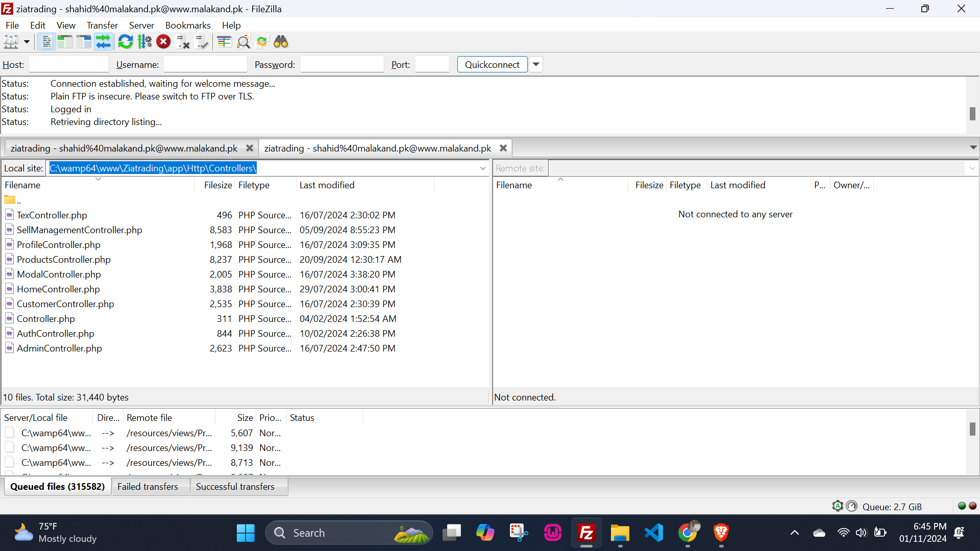980x551 pixels.
Task: Select the ProductsController.php file
Action: pyautogui.click(x=63, y=260)
